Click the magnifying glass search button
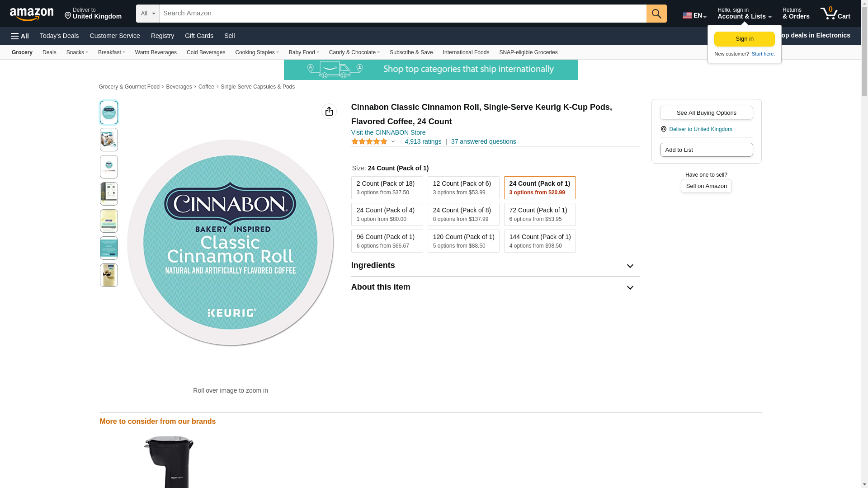Viewport: 868px width, 488px height. (656, 14)
